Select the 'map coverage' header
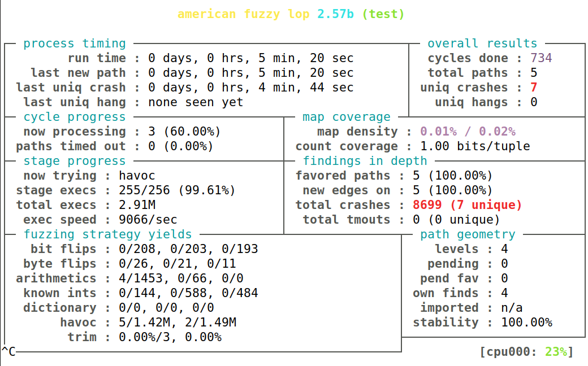 click(347, 117)
